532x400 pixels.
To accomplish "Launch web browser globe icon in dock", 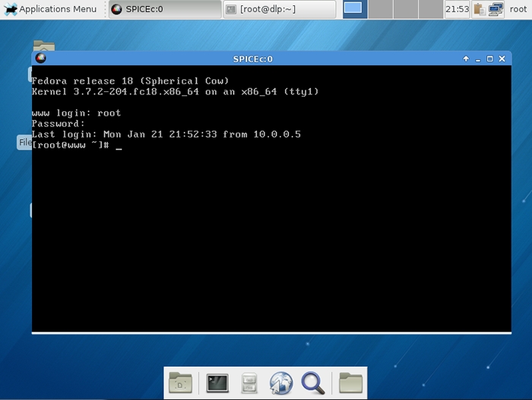I will 281,383.
